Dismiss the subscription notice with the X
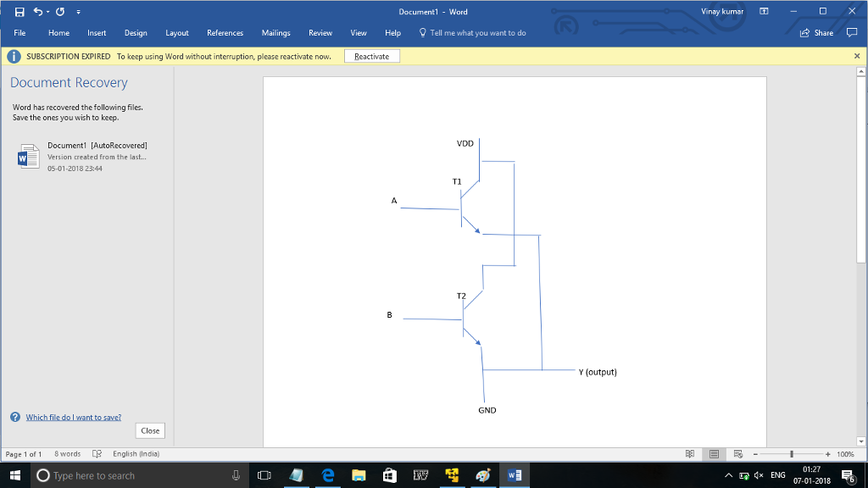Screen dimensions: 868x488 (x=855, y=55)
